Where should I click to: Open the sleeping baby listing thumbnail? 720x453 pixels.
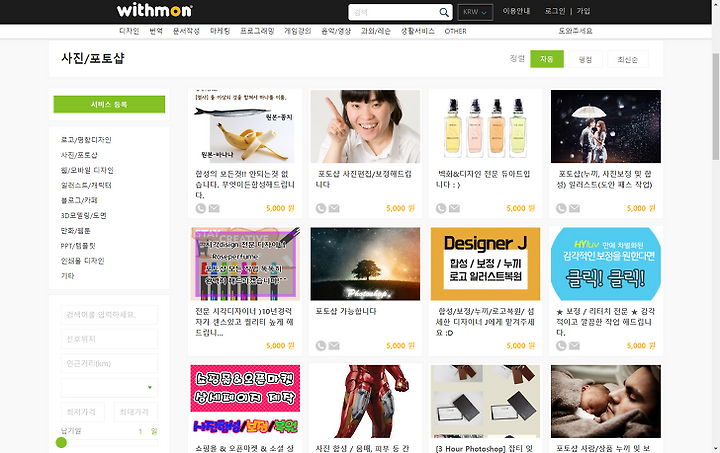(606, 402)
